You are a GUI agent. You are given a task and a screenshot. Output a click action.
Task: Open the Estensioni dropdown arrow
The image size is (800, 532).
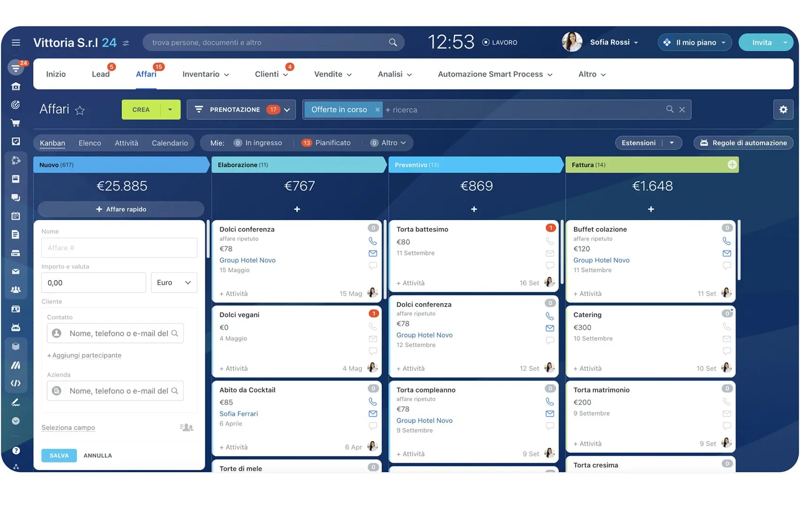tap(672, 143)
